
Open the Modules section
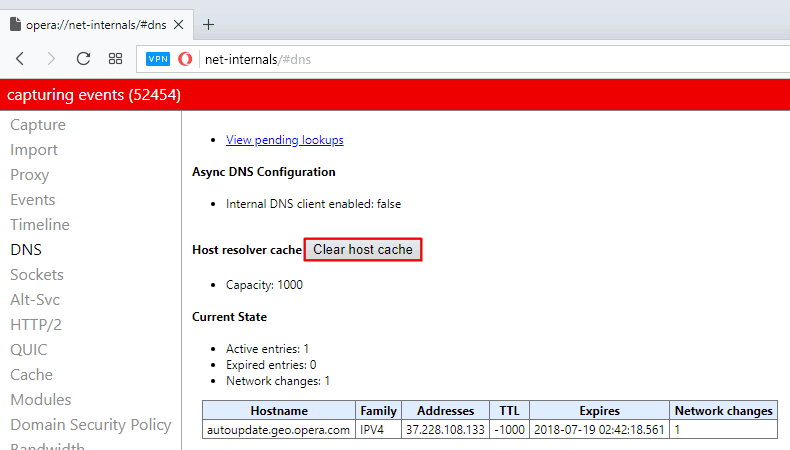(x=41, y=400)
